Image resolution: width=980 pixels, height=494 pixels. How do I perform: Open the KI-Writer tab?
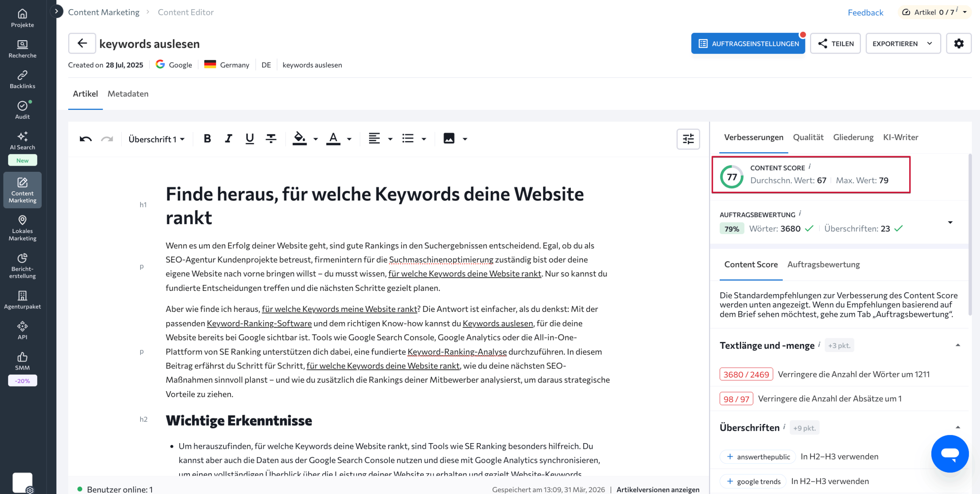tap(900, 137)
